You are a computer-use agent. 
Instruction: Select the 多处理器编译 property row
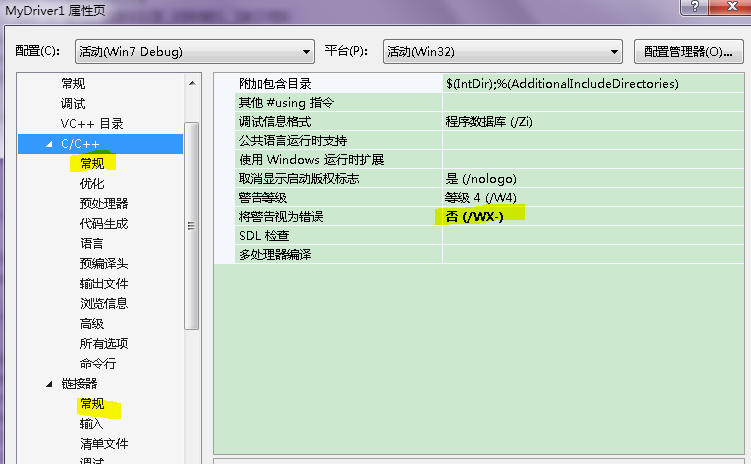(489, 254)
